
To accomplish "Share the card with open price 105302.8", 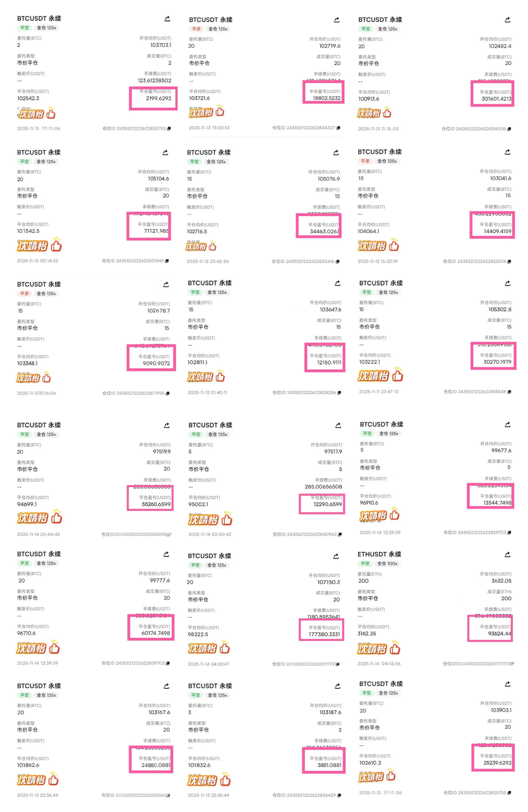I will click(x=507, y=283).
